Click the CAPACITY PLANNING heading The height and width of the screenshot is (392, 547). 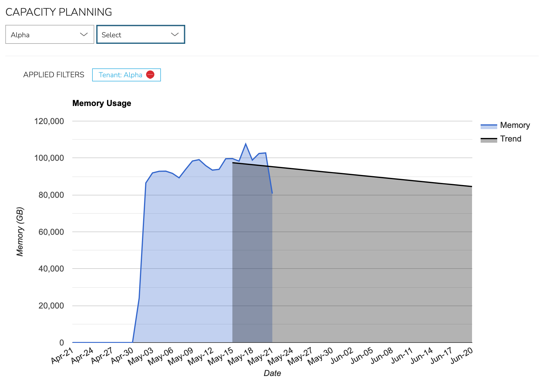[x=59, y=12]
